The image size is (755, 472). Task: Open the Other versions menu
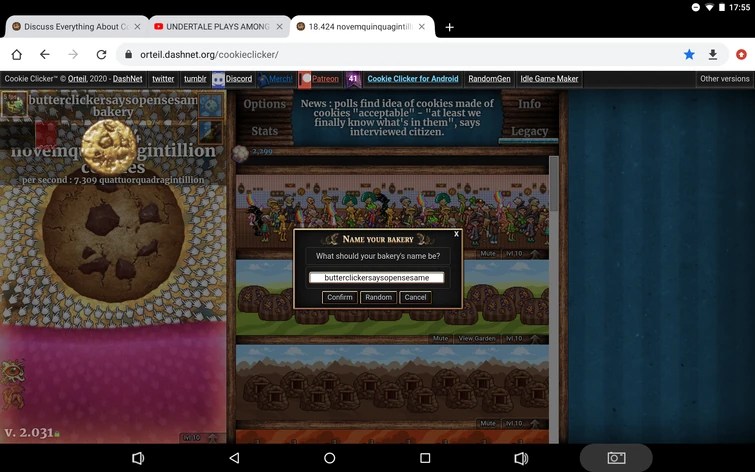click(x=724, y=79)
